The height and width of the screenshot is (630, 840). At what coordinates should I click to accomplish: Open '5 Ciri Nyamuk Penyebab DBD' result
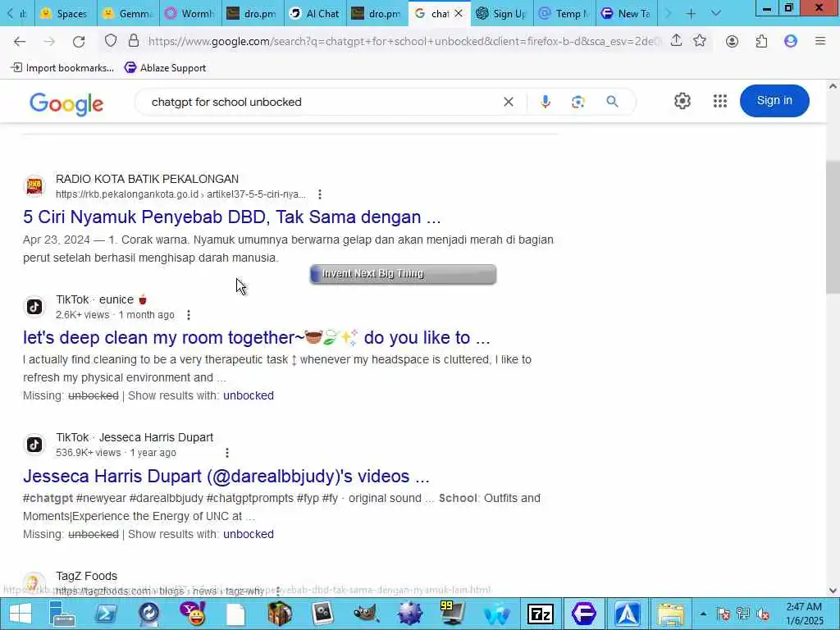point(232,217)
